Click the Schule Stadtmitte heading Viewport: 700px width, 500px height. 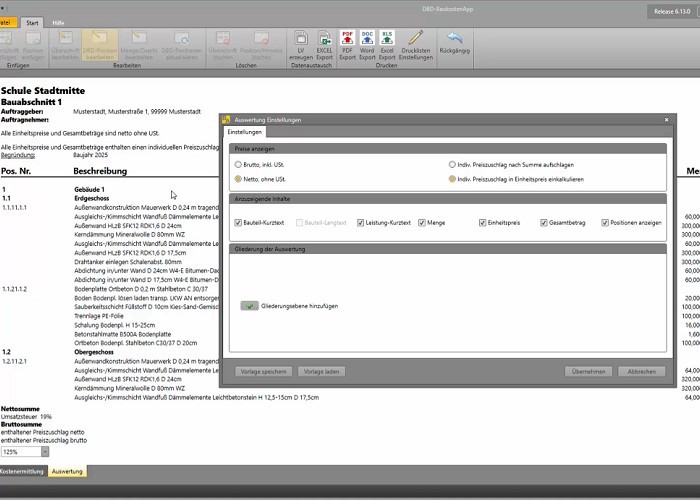43,91
